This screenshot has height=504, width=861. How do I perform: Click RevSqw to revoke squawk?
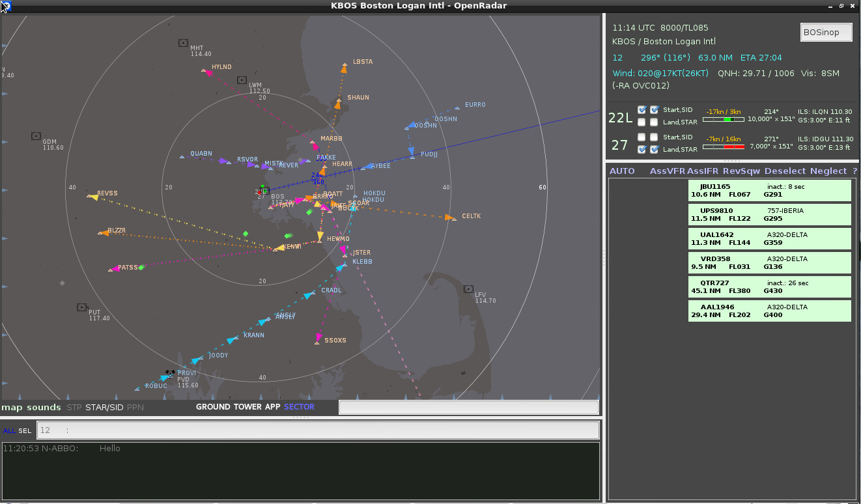point(741,171)
